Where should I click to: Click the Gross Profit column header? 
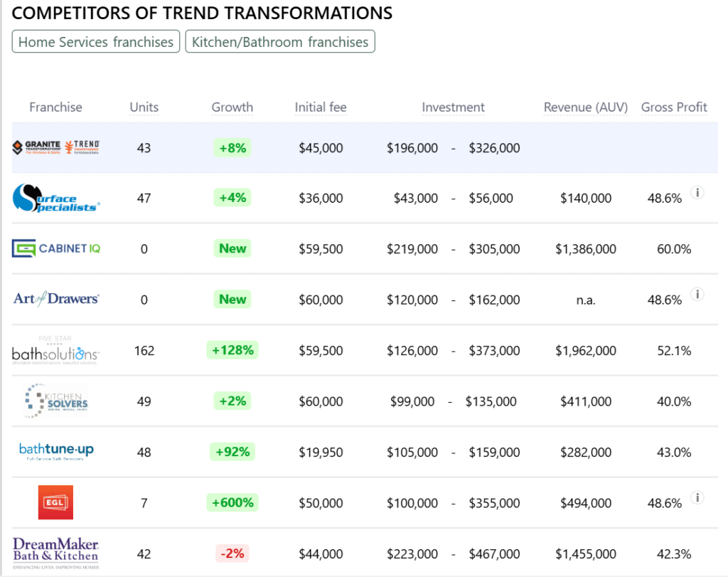tap(674, 107)
